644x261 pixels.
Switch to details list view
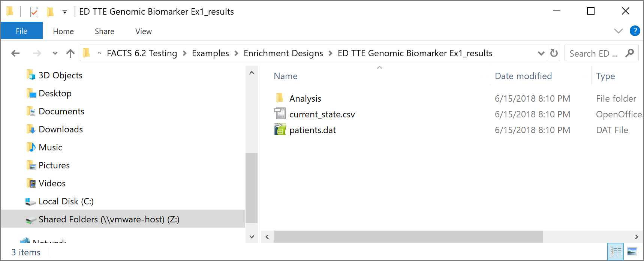[x=616, y=252]
